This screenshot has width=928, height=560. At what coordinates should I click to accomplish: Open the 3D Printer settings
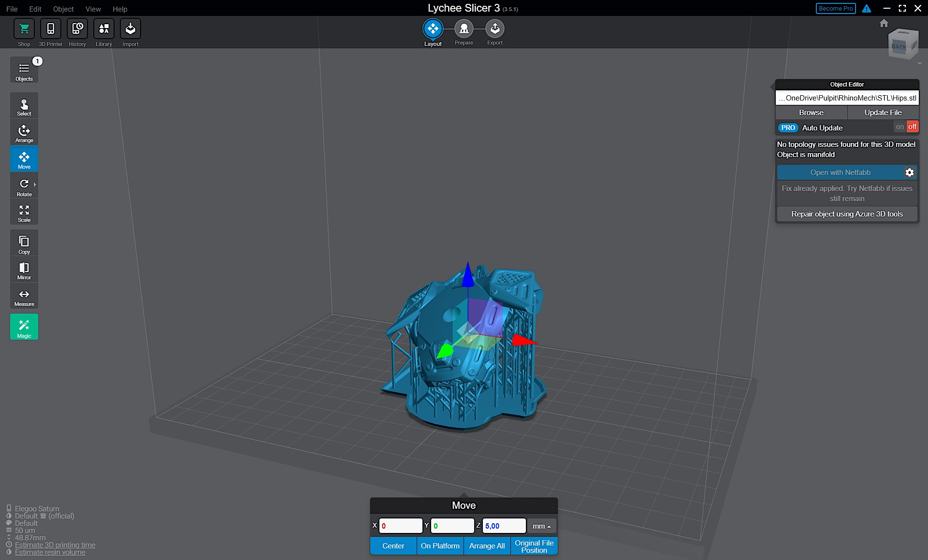click(x=50, y=29)
